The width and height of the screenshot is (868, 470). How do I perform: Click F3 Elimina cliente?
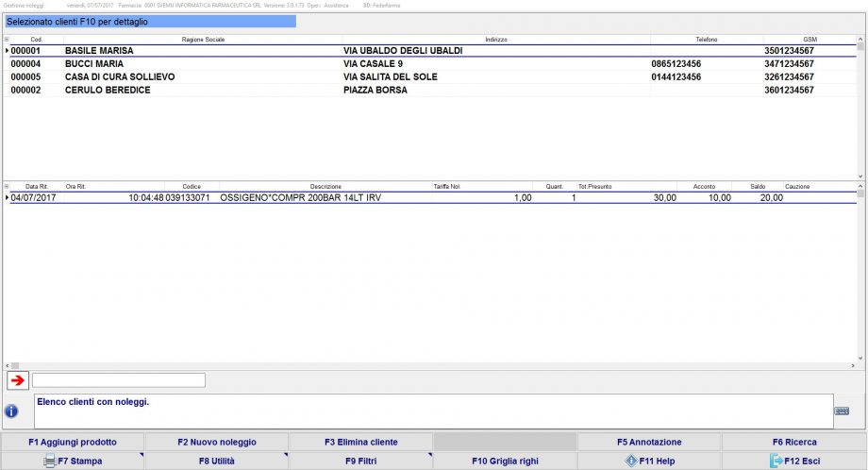coord(361,442)
